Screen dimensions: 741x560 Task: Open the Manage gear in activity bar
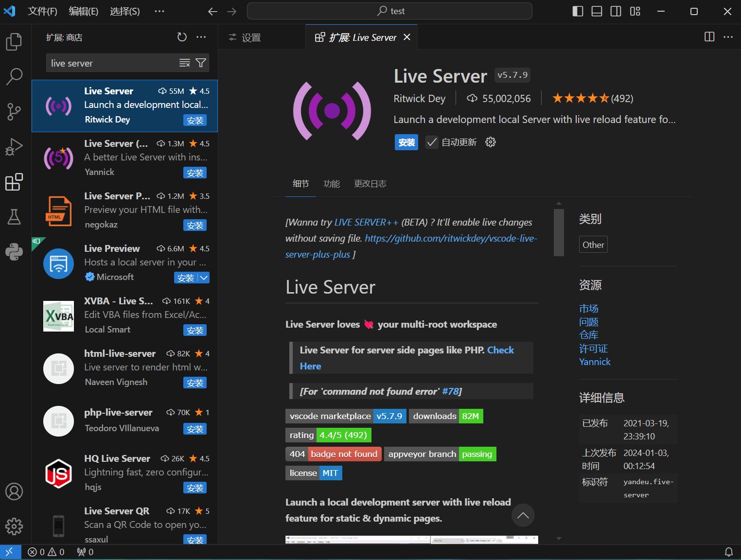coord(14,526)
